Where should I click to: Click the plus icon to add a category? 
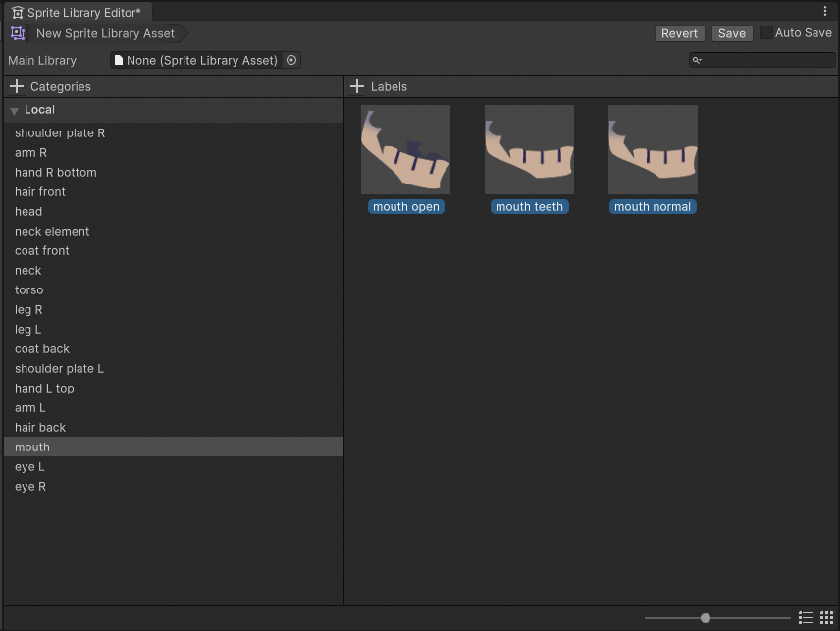(x=17, y=86)
